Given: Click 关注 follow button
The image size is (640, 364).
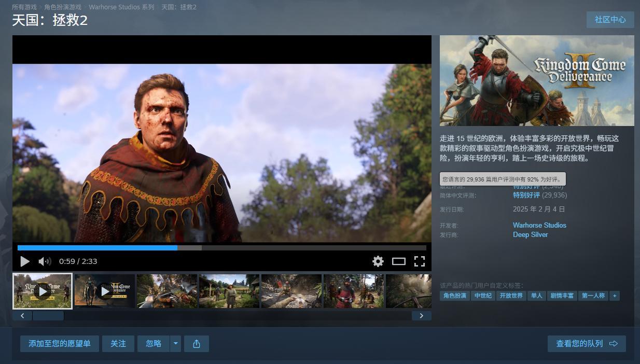Looking at the screenshot, I should [x=118, y=344].
